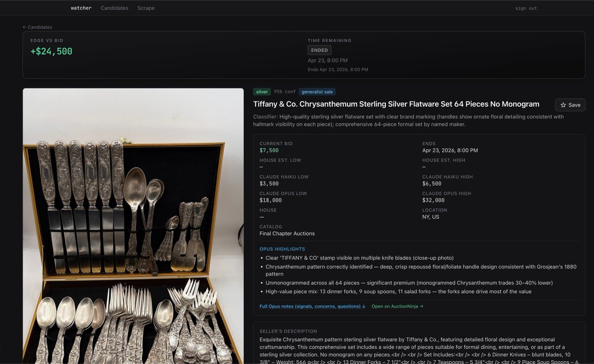Click the NY, US location value

coord(431,217)
